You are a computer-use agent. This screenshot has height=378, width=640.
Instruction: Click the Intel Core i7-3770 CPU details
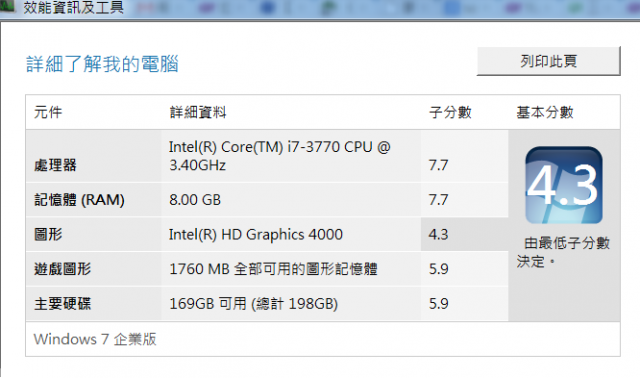coord(280,156)
